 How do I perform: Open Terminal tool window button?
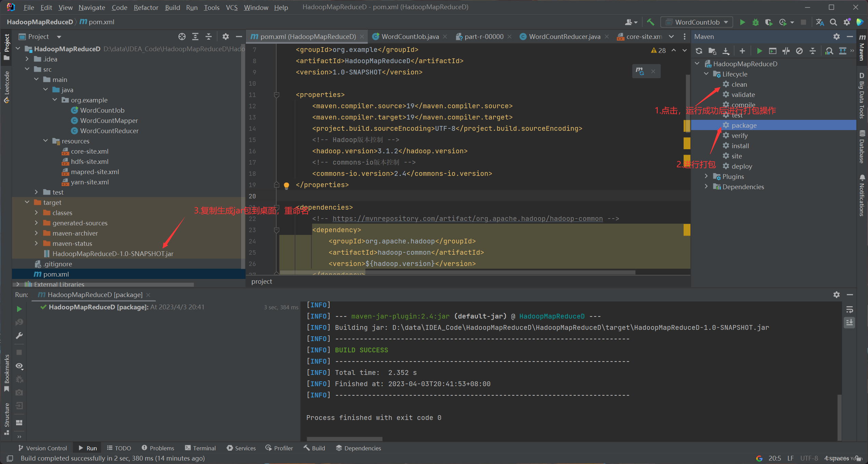click(x=200, y=448)
